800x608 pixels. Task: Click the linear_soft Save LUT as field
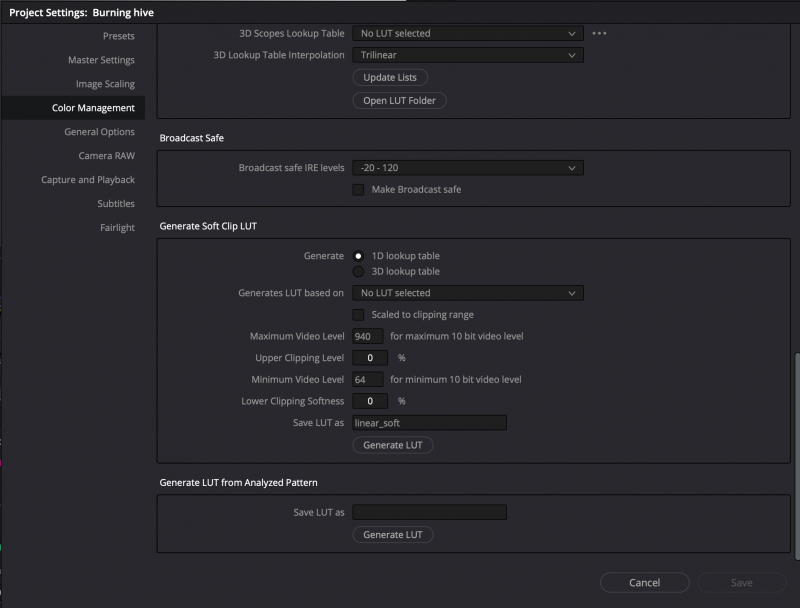click(x=429, y=423)
